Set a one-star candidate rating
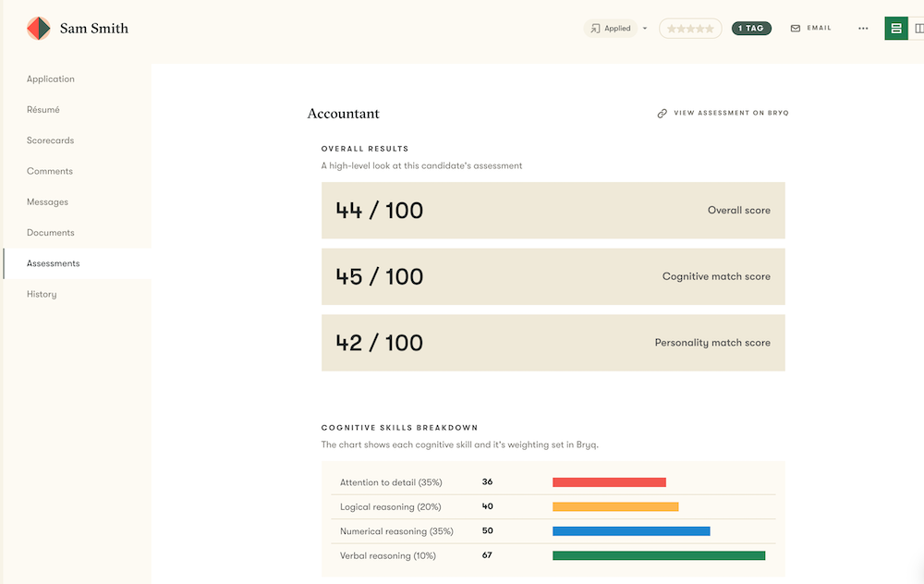The image size is (924, 584). [671, 29]
